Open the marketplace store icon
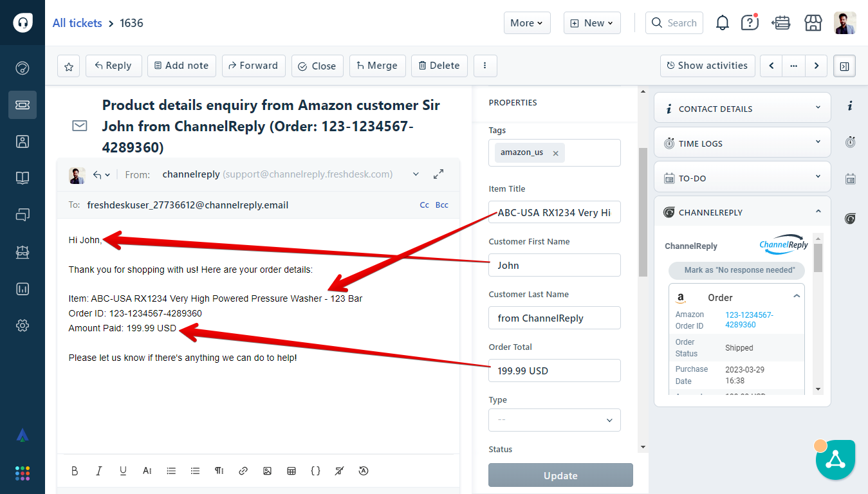The image size is (868, 494). pos(813,23)
